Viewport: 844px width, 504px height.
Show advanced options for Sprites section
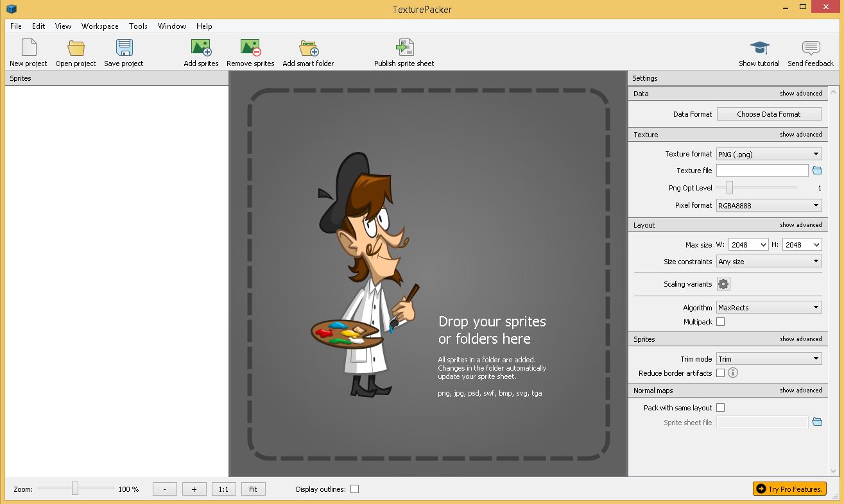tap(800, 339)
